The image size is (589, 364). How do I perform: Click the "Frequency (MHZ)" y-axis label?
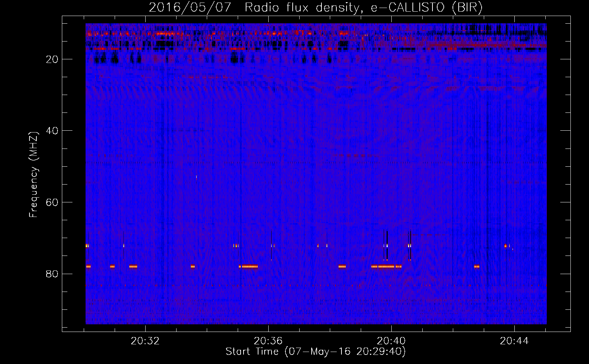pyautogui.click(x=33, y=174)
